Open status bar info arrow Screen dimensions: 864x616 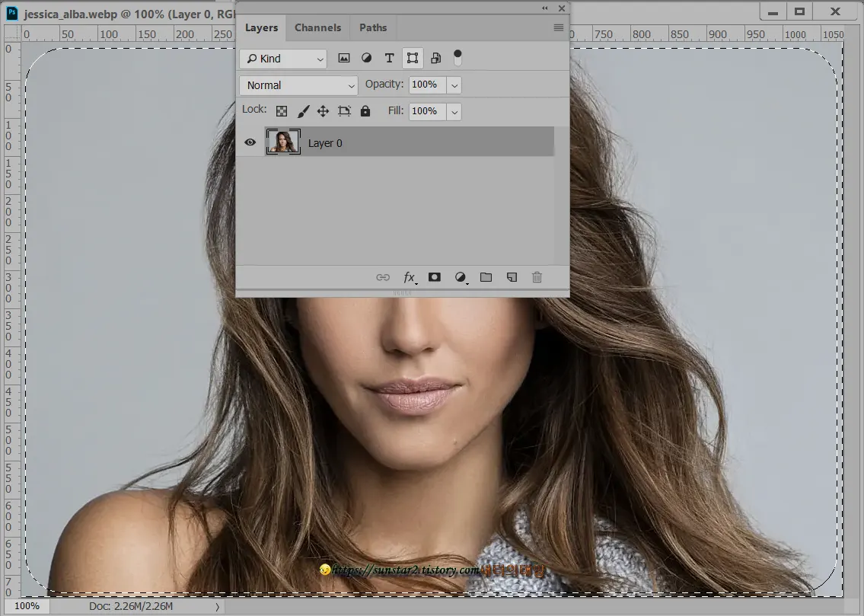pyautogui.click(x=217, y=607)
